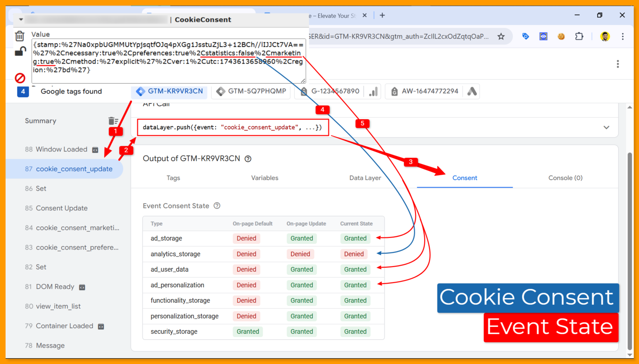Toggle the unlock padlock icon
This screenshot has height=364, width=639.
[x=20, y=52]
